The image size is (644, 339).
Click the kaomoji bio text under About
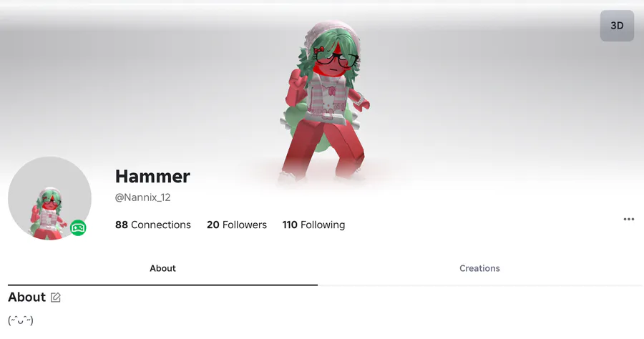21,320
